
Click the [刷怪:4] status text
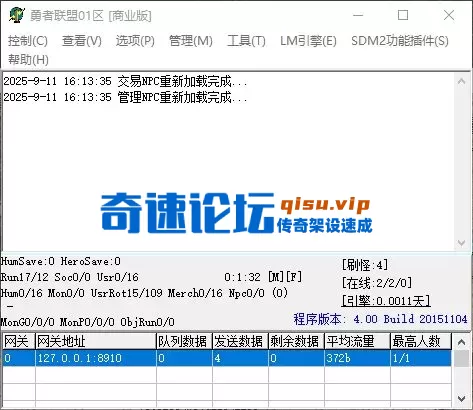(x=365, y=265)
